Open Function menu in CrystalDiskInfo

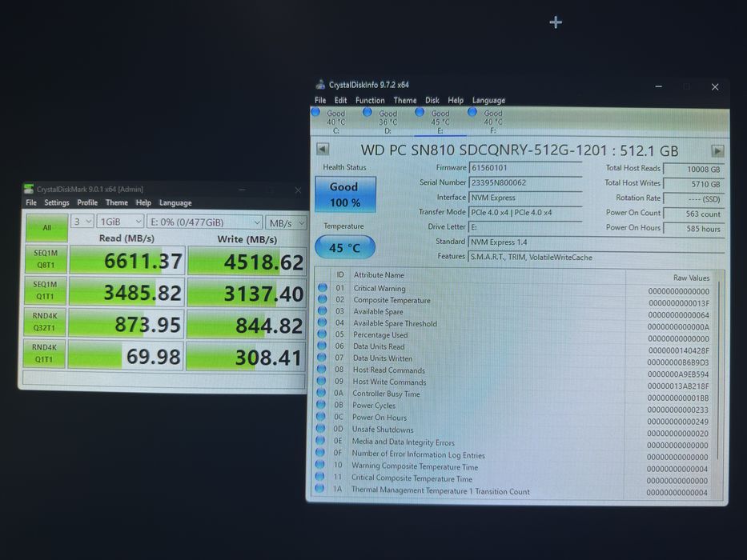coord(370,100)
